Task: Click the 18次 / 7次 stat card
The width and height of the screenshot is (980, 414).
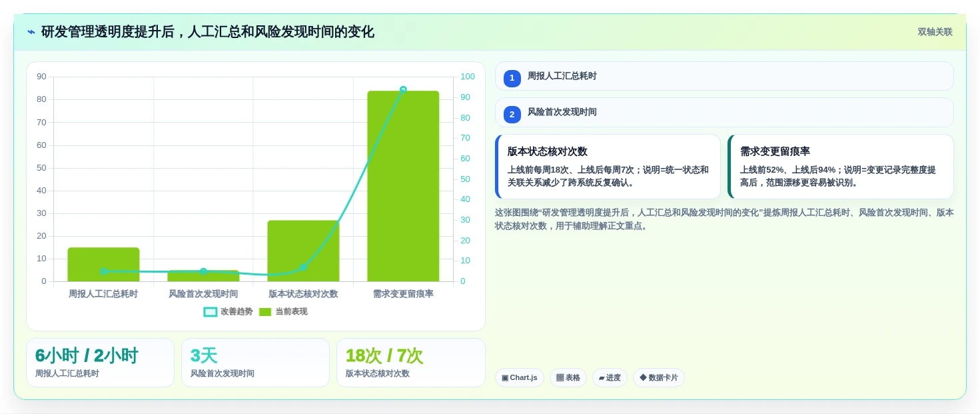Action: pyautogui.click(x=411, y=363)
